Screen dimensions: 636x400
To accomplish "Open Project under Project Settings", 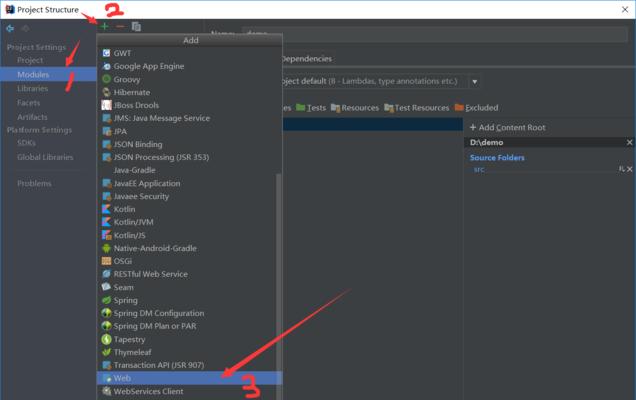I will 30,60.
